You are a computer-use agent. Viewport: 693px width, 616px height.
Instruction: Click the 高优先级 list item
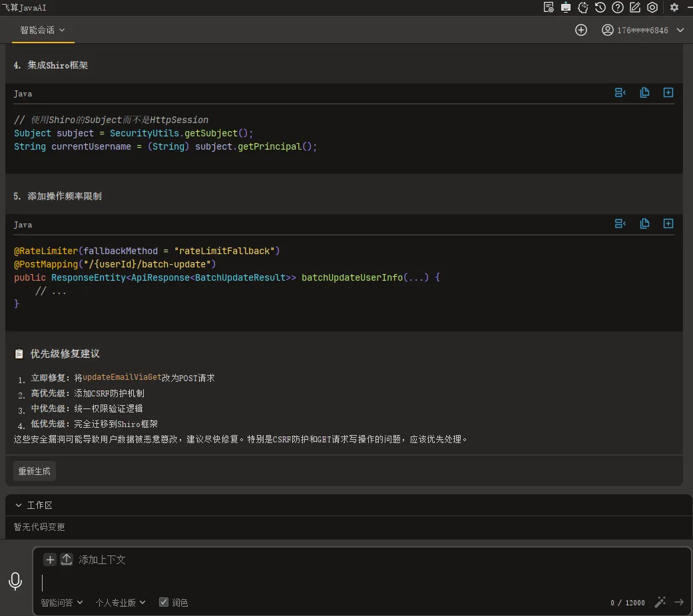[x=87, y=393]
